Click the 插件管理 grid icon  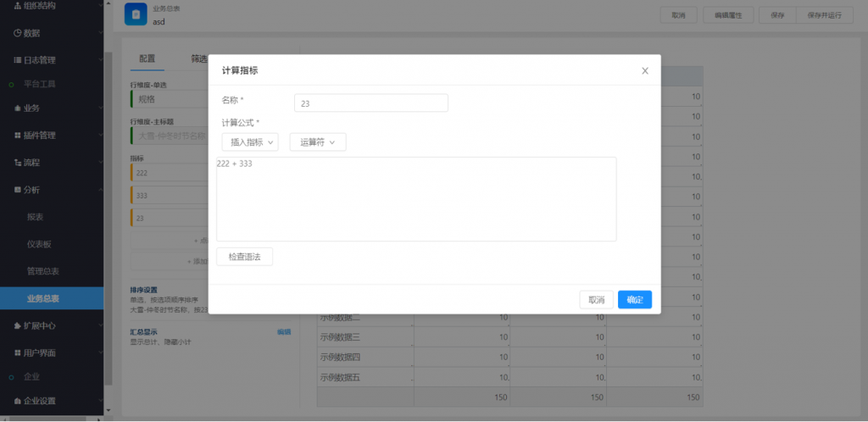coord(17,135)
